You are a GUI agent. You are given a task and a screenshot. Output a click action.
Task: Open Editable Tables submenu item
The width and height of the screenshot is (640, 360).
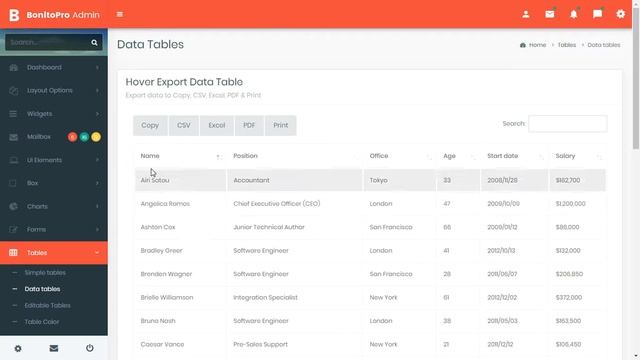pos(47,305)
